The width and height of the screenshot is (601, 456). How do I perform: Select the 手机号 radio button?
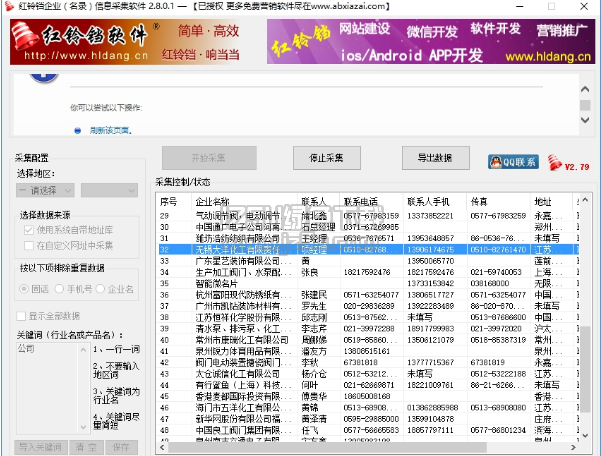[59, 289]
